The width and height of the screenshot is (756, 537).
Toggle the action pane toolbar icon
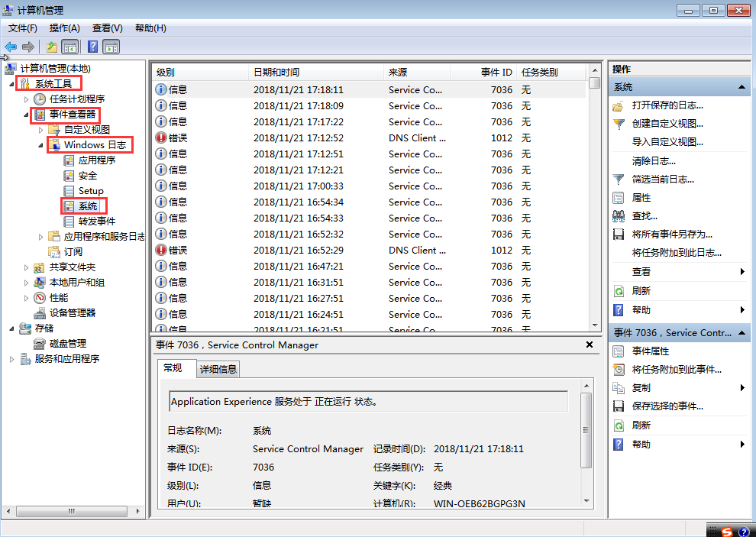pos(111,47)
